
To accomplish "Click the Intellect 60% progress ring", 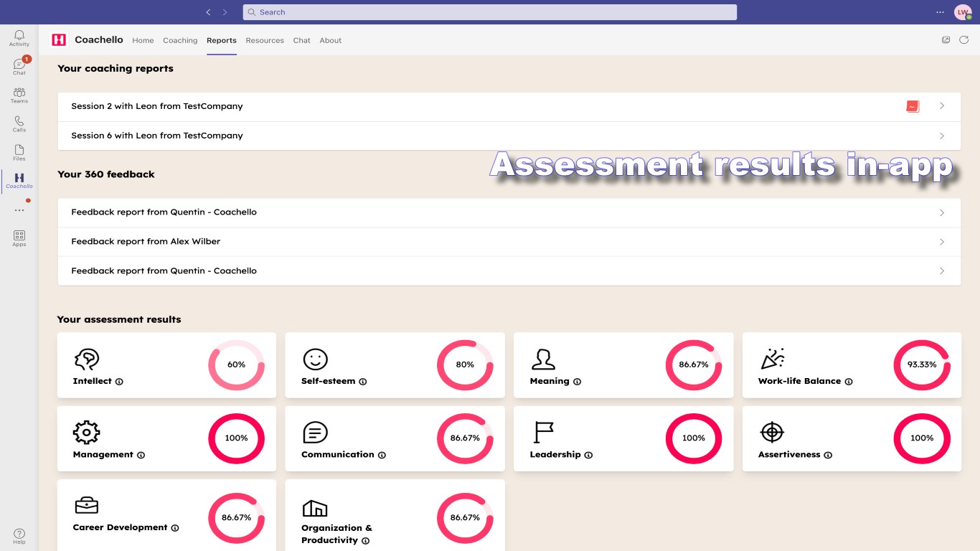I will pyautogui.click(x=237, y=364).
